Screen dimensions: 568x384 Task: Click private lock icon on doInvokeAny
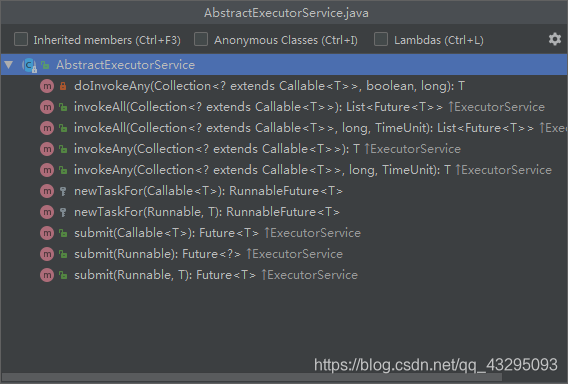click(x=63, y=86)
